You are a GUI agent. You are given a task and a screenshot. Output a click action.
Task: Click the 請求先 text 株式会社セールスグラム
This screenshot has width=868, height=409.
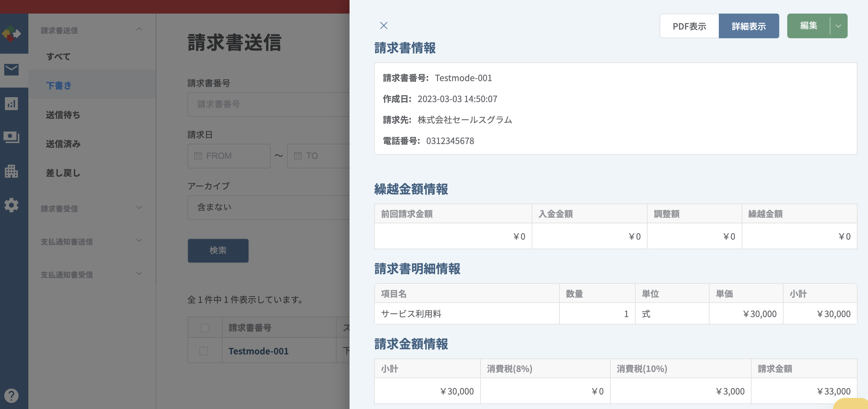pyautogui.click(x=465, y=120)
